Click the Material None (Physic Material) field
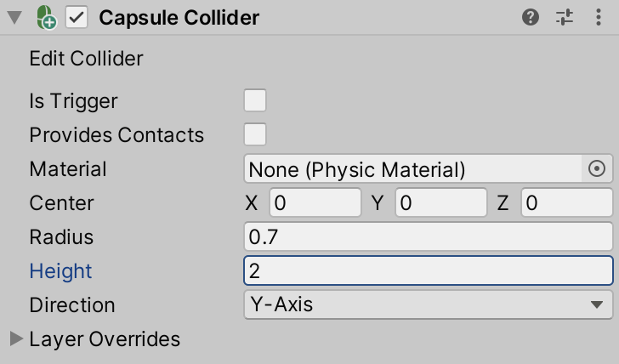This screenshot has width=619, height=364. 412,169
